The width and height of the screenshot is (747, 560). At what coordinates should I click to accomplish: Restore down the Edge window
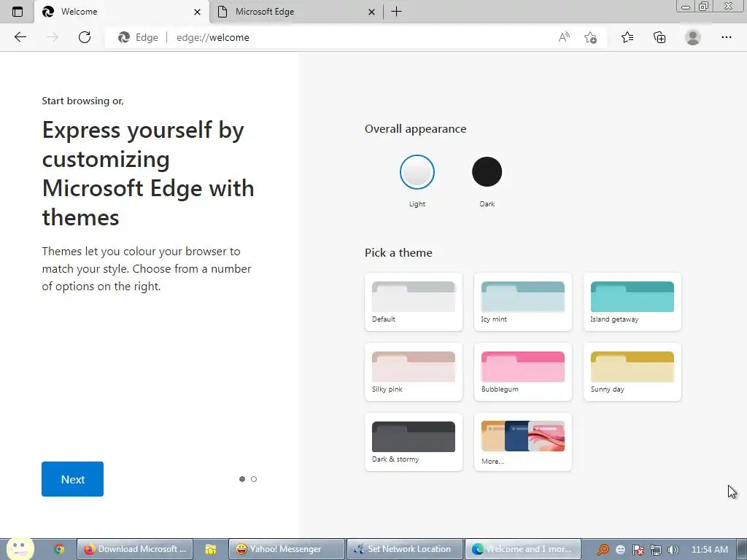point(703,6)
